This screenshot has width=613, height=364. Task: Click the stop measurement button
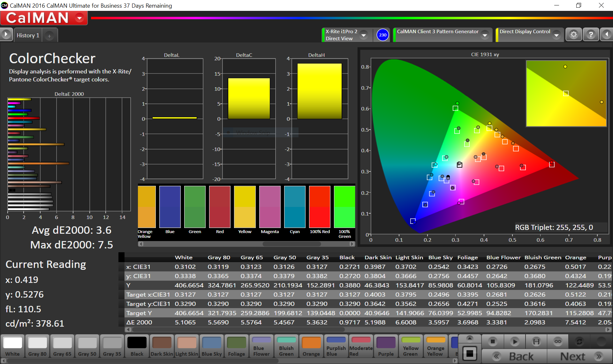[x=493, y=342]
